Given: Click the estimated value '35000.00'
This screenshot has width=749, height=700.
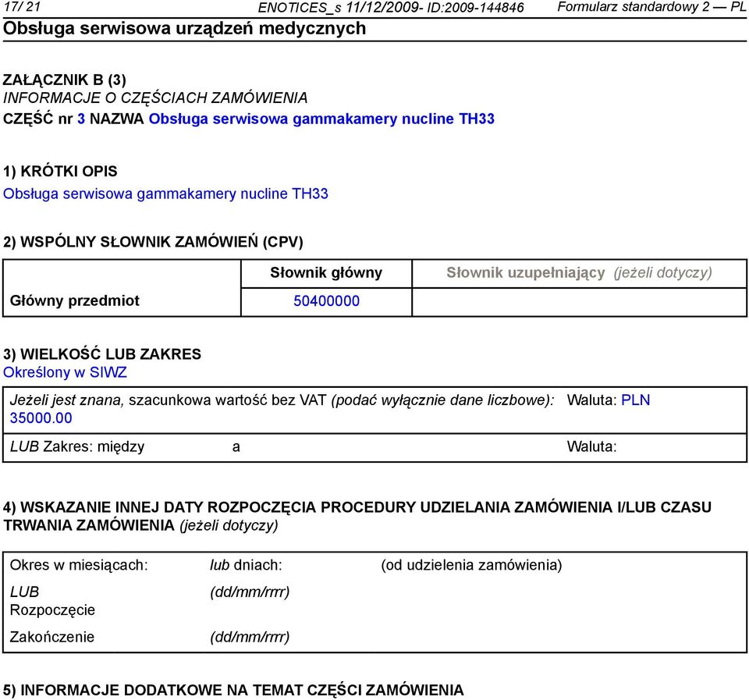Looking at the screenshot, I should pos(41,418).
